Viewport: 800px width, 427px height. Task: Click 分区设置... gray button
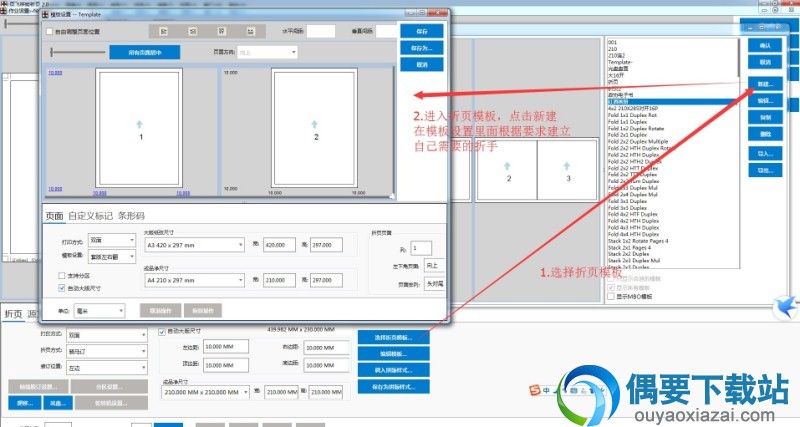point(109,387)
